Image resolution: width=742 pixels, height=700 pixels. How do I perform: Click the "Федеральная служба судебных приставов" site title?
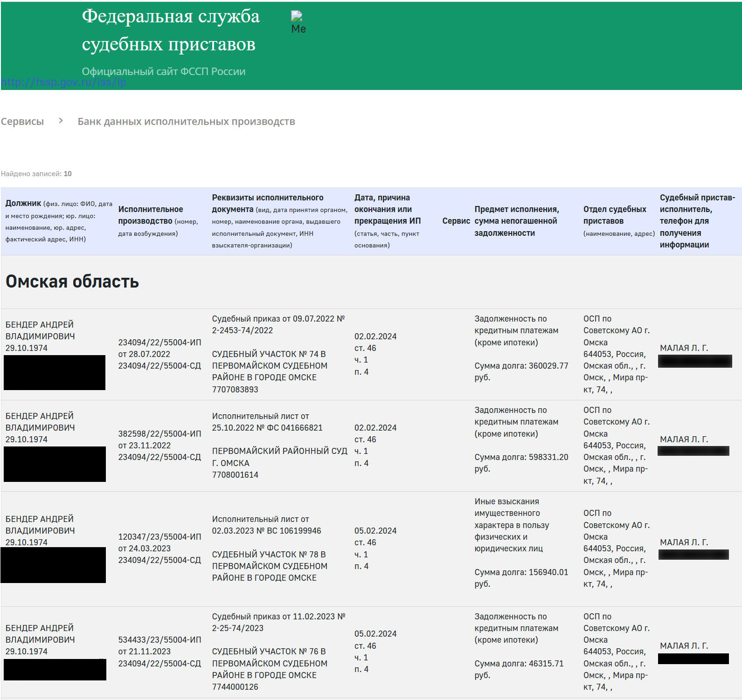point(171,30)
